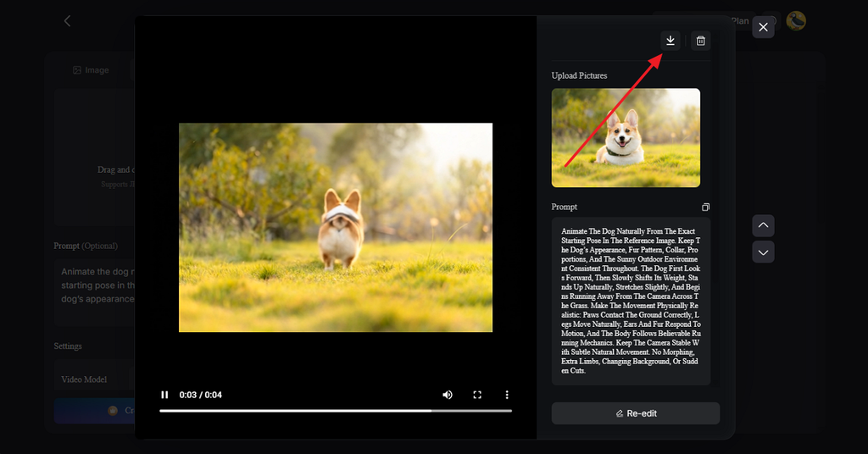Click the Prompt label above description
This screenshot has width=868, height=454.
[x=564, y=207]
